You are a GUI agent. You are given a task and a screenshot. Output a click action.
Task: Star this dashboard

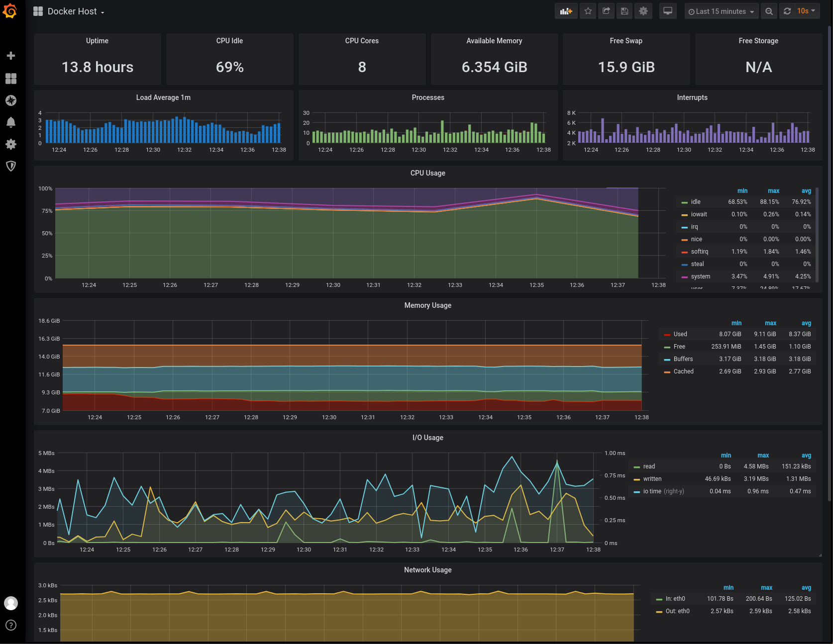[588, 11]
